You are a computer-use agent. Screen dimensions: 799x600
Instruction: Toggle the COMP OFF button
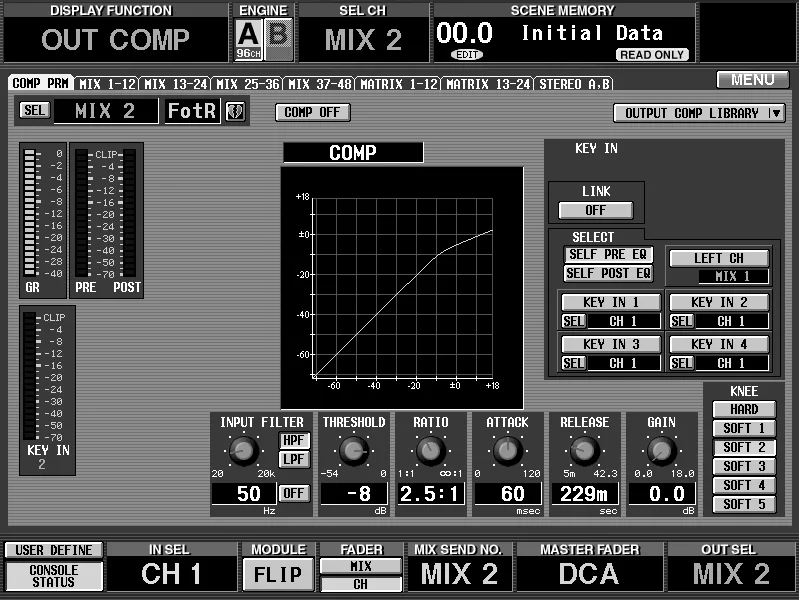pyautogui.click(x=312, y=112)
